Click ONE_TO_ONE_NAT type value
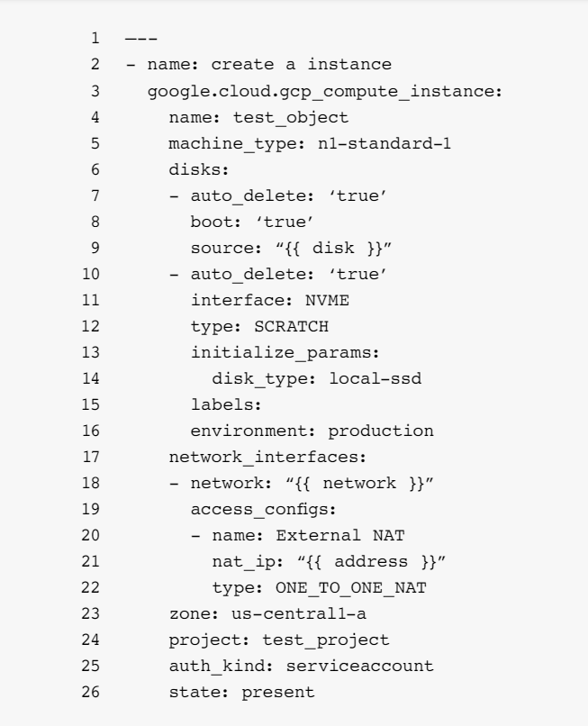 [x=351, y=588]
